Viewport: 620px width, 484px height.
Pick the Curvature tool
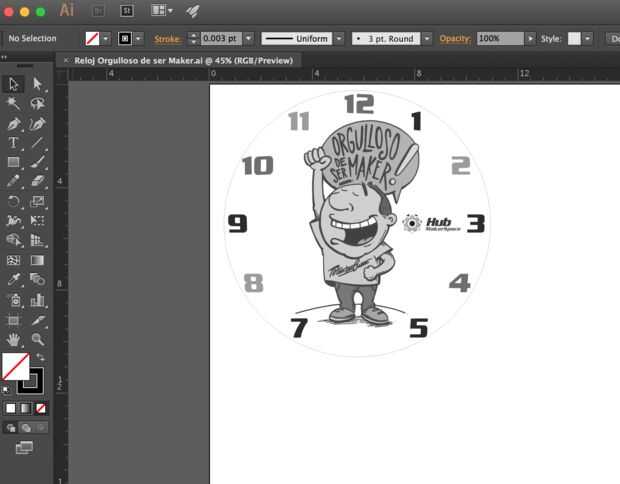pos(38,124)
